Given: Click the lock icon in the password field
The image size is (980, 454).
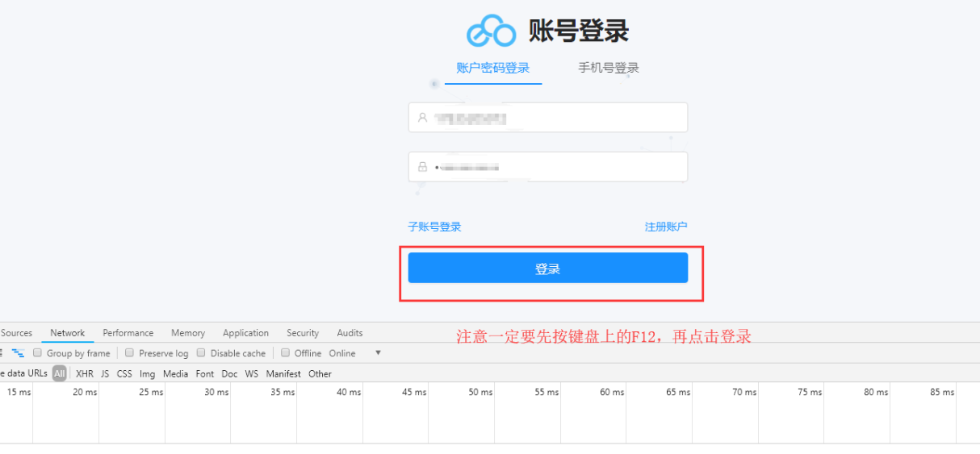Looking at the screenshot, I should (x=422, y=167).
